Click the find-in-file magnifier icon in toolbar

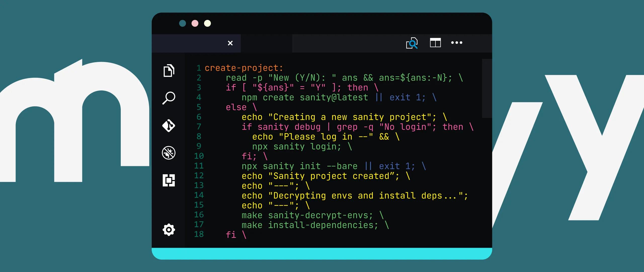point(412,43)
